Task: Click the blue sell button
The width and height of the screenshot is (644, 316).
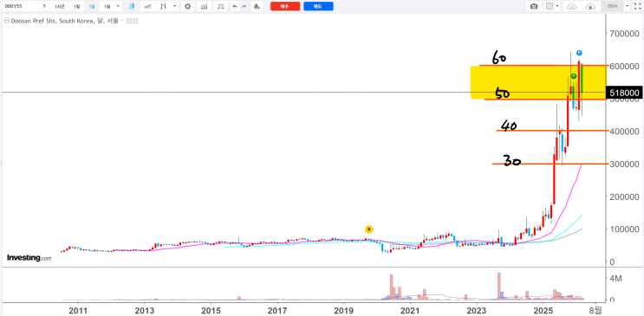Action: tap(318, 6)
